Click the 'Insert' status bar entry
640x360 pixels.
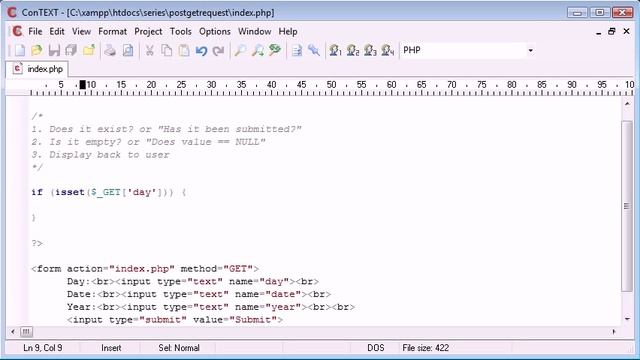111,348
